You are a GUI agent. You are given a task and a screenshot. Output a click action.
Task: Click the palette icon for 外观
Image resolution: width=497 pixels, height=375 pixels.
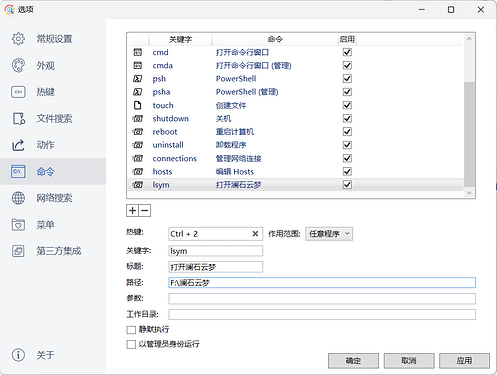18,65
